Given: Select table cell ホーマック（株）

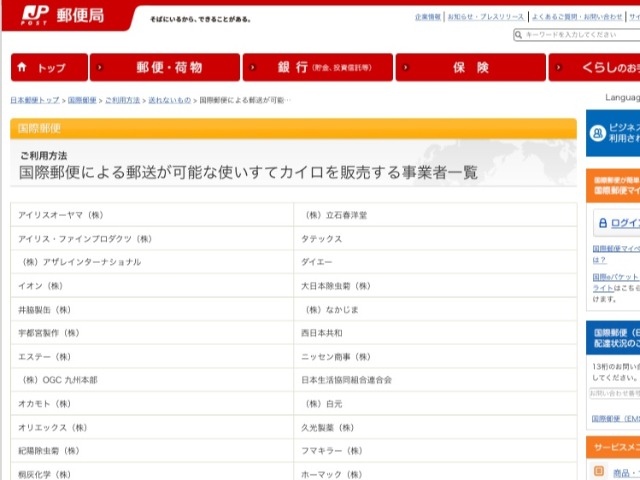Looking at the screenshot, I should click(435, 472).
